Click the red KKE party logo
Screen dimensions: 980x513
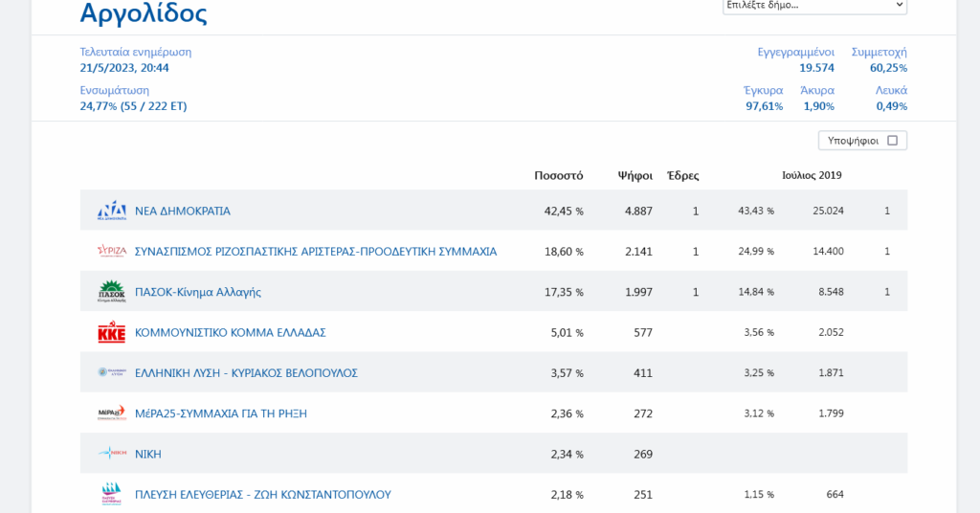[x=112, y=332]
